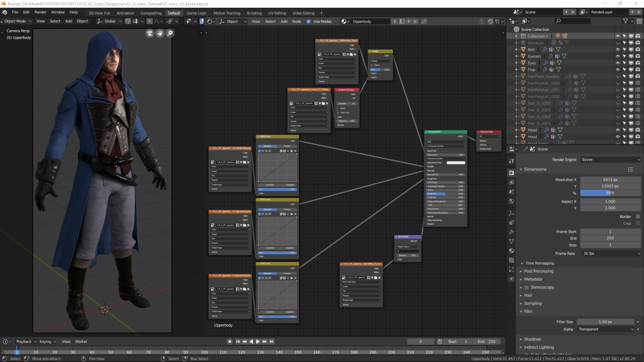Viewport: 644px width, 362px height.
Task: Click the outliner filter funnel icon
Action: (625, 21)
